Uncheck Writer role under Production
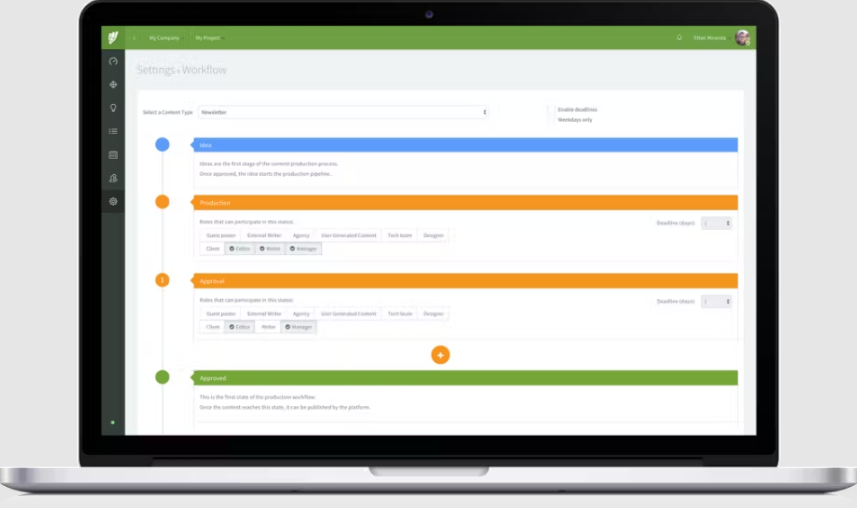Image resolution: width=857 pixels, height=508 pixels. [270, 249]
